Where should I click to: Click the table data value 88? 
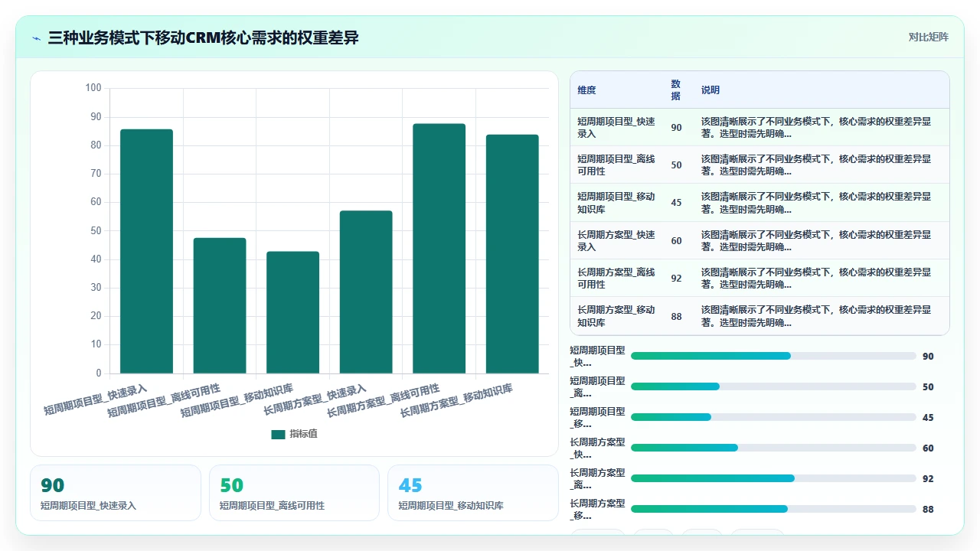click(x=676, y=316)
